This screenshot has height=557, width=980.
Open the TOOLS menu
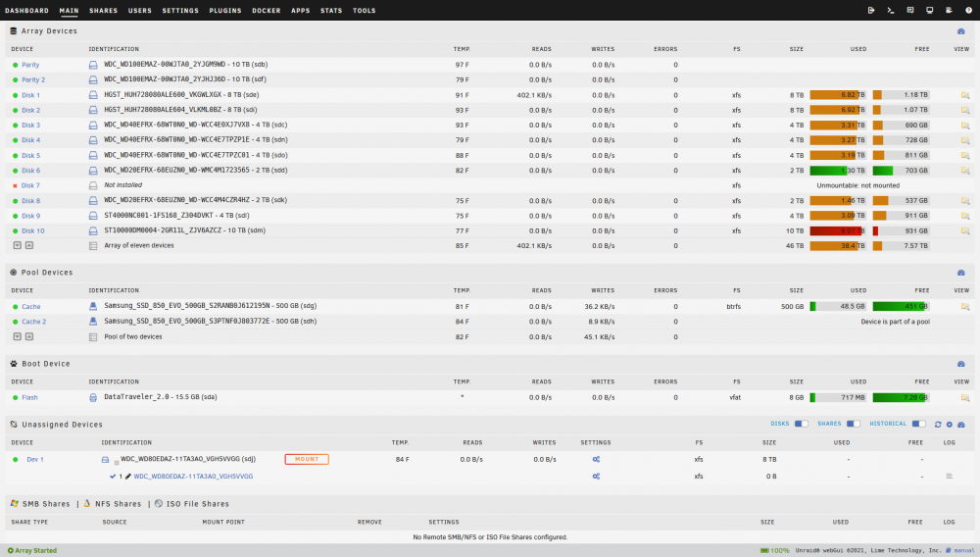(x=364, y=11)
